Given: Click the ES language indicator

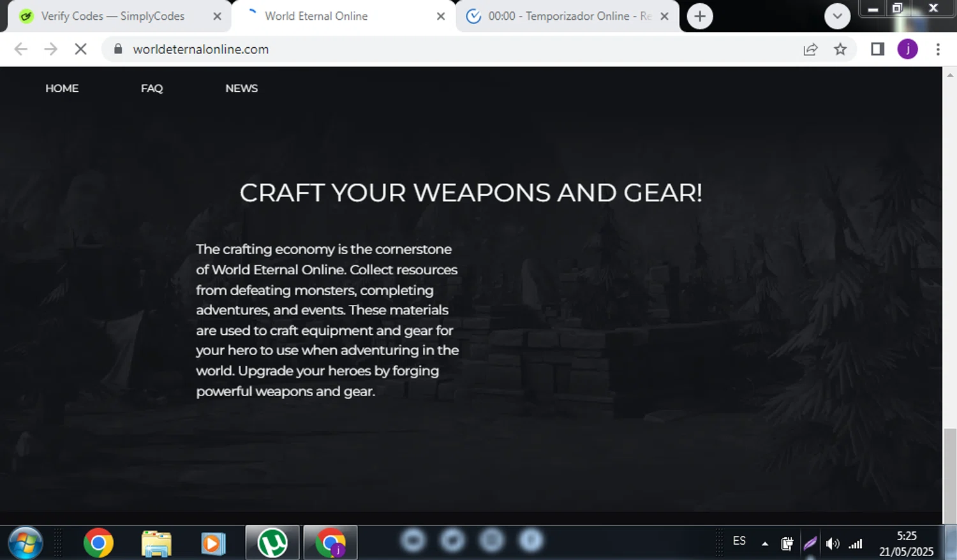Looking at the screenshot, I should pos(739,541).
